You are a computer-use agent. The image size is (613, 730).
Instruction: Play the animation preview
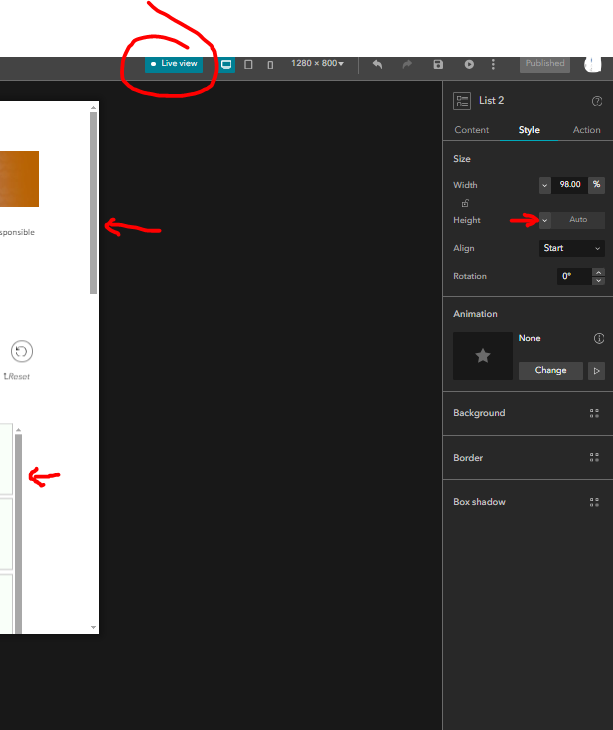[596, 371]
